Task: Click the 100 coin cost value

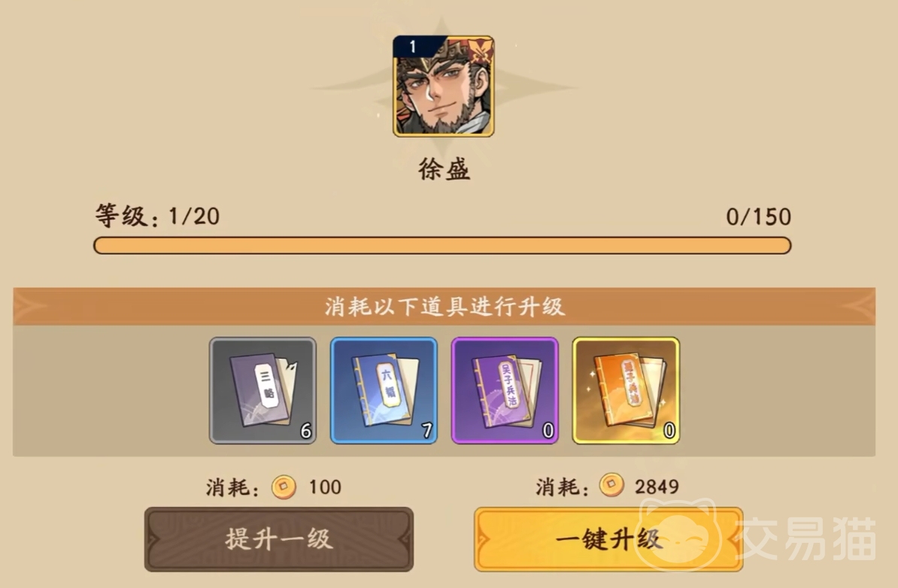Action: coord(325,487)
